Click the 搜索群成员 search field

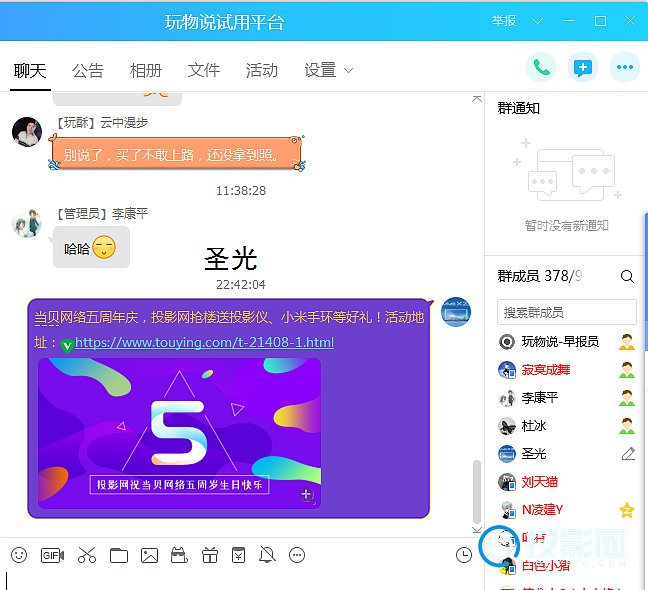point(568,312)
